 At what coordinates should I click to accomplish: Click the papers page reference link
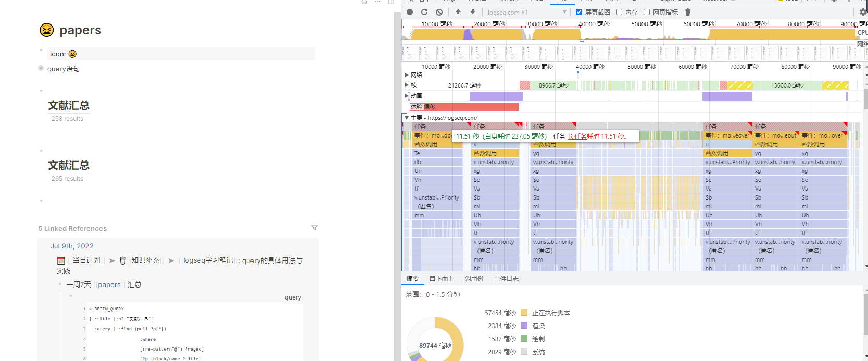pyautogui.click(x=109, y=284)
